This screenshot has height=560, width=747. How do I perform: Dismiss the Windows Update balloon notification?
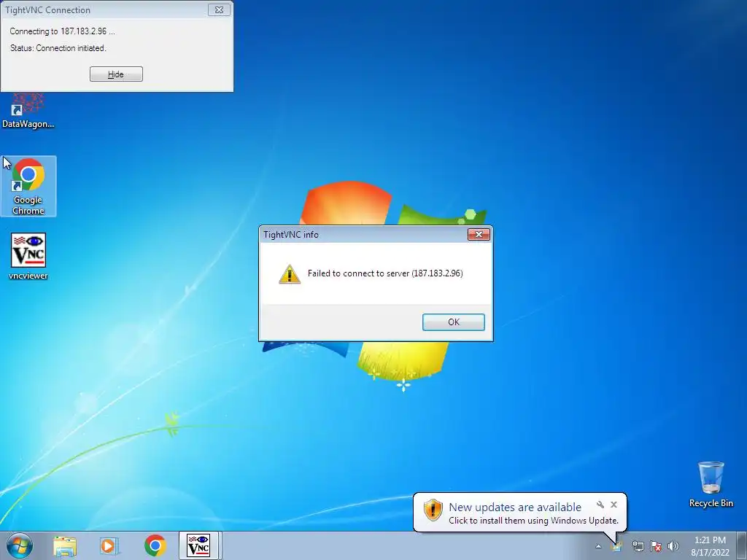pyautogui.click(x=614, y=505)
